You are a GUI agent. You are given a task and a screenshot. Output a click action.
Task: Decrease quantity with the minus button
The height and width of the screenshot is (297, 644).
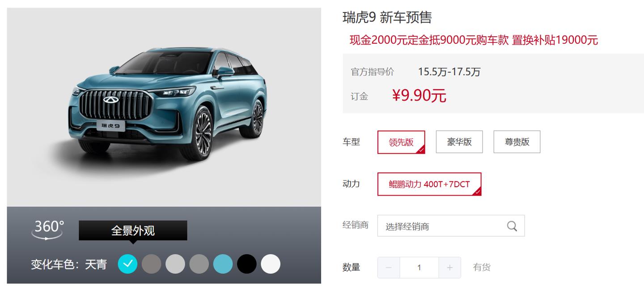(x=389, y=268)
